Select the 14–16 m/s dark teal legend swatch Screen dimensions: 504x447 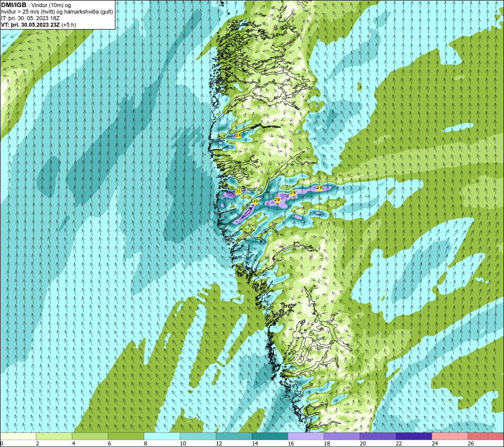(x=270, y=436)
